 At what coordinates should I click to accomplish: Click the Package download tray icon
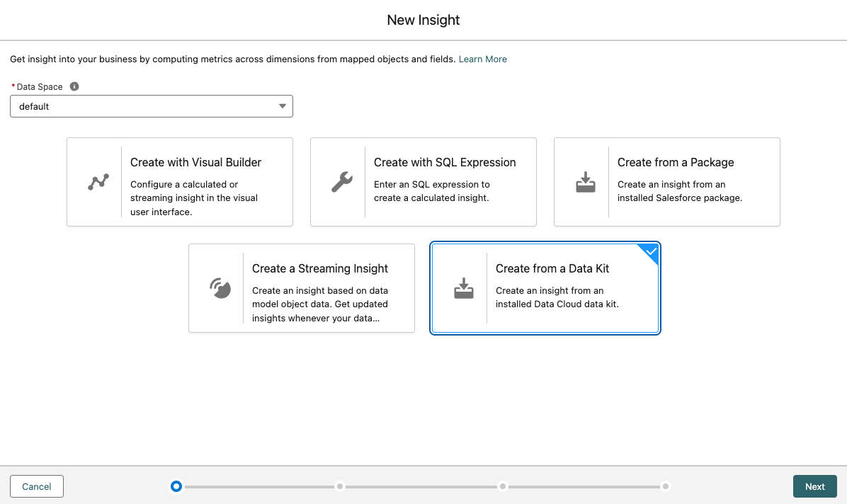click(x=586, y=182)
